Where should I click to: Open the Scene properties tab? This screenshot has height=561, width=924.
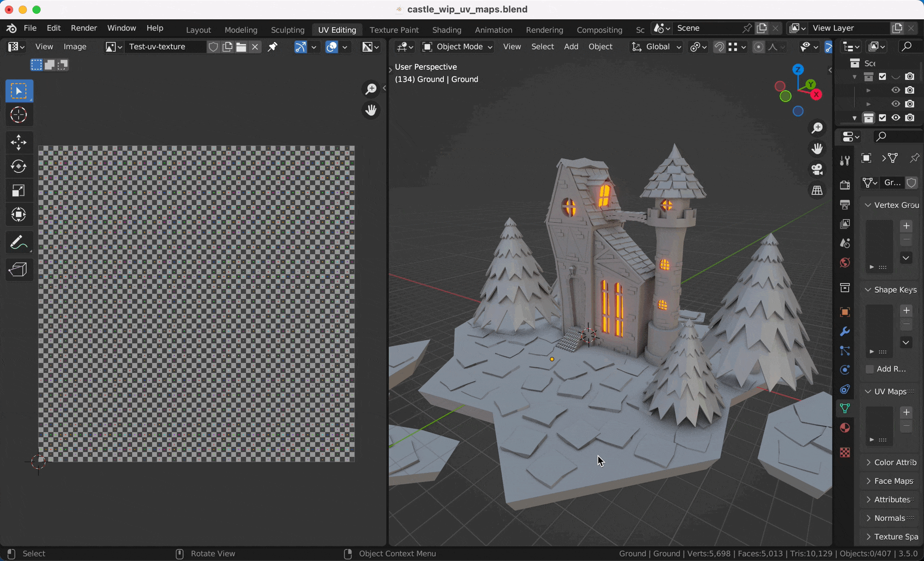tap(845, 243)
